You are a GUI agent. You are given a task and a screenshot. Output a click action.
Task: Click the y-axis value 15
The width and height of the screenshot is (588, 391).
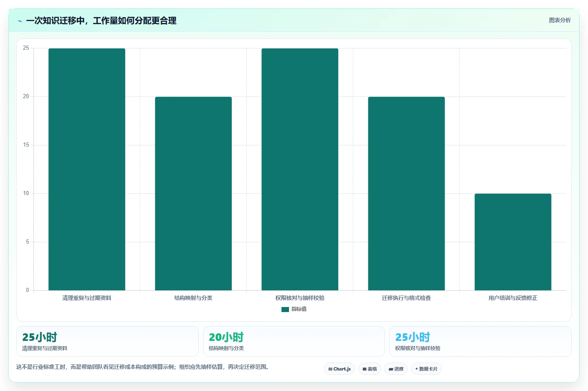26,145
